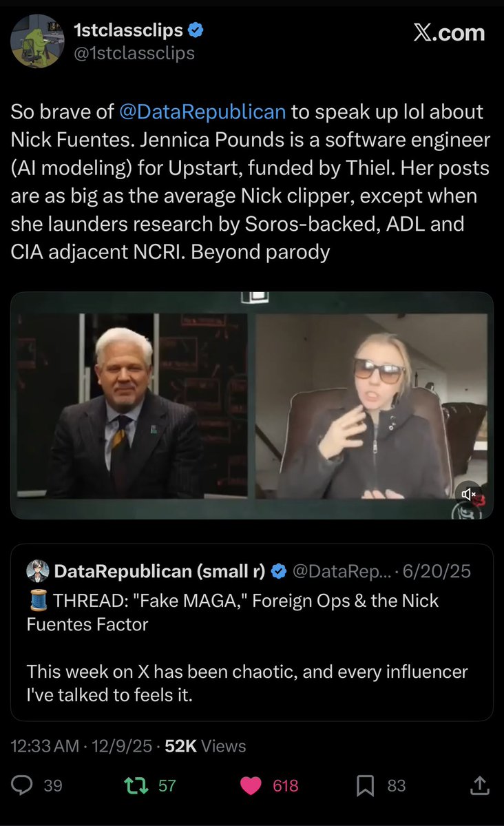
Task: Tap the green repost arrows icon
Action: click(x=132, y=785)
